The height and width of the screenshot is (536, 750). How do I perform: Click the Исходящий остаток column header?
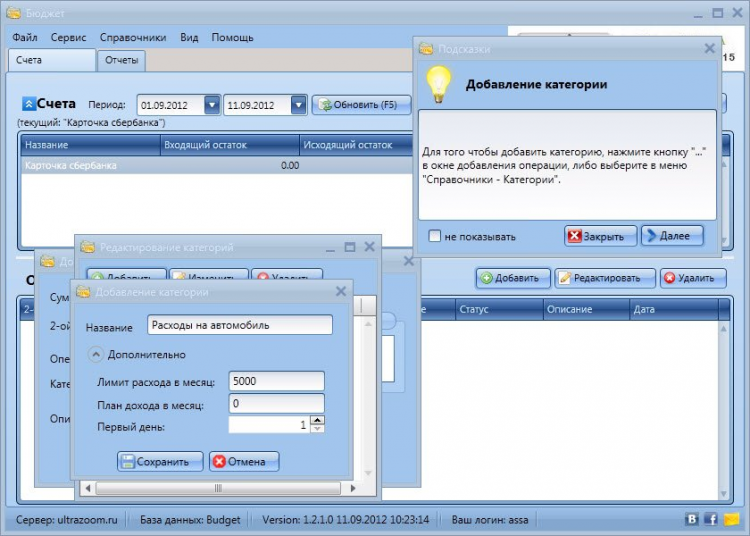coord(356,145)
